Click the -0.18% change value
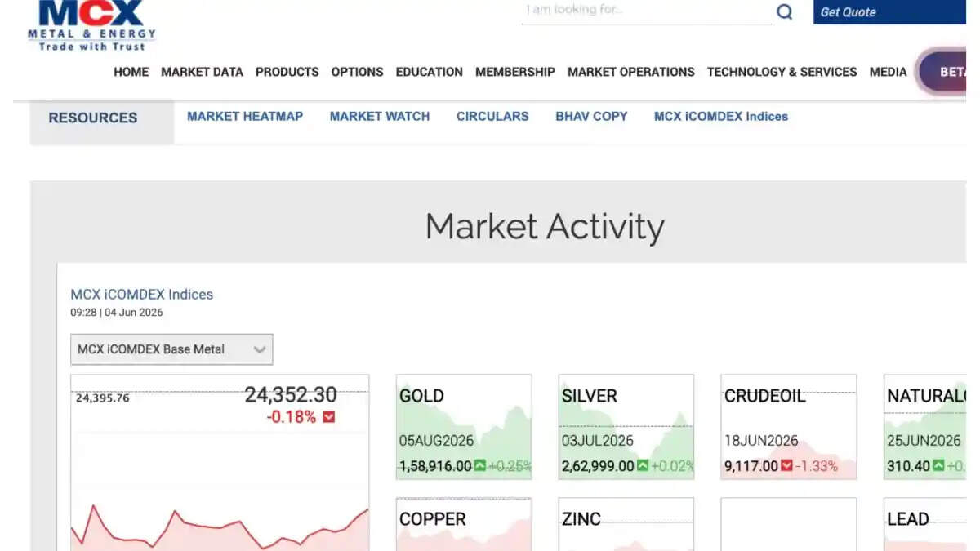 [292, 417]
